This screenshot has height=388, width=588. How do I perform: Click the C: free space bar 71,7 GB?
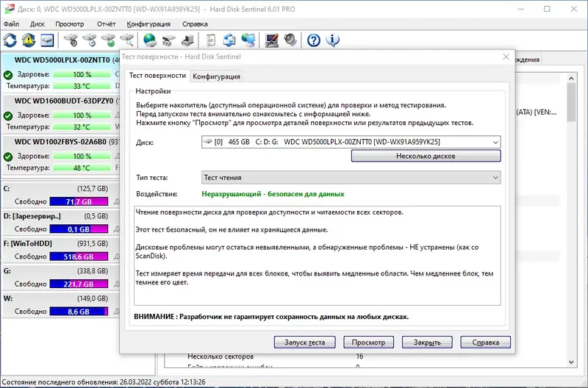[x=79, y=201]
